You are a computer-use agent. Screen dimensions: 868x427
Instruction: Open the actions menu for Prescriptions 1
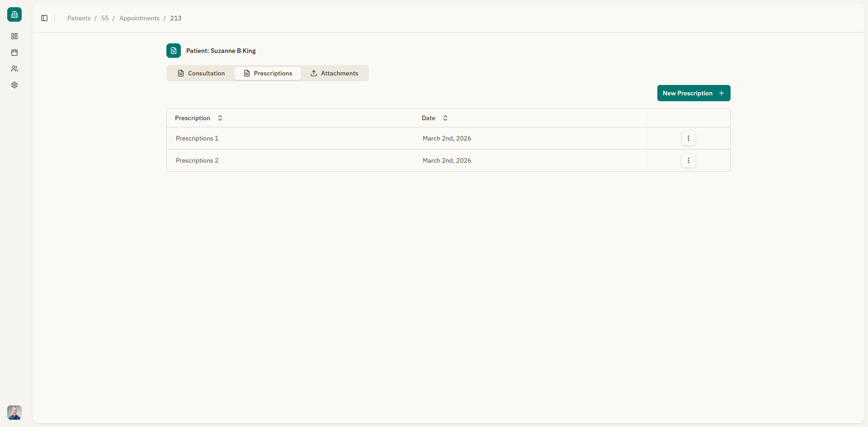pos(688,138)
